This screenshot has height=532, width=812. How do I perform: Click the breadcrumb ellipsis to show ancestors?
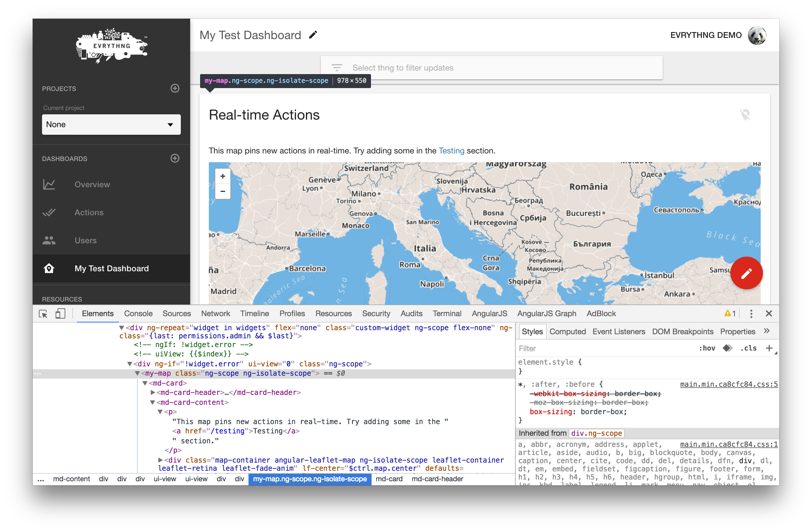click(41, 479)
